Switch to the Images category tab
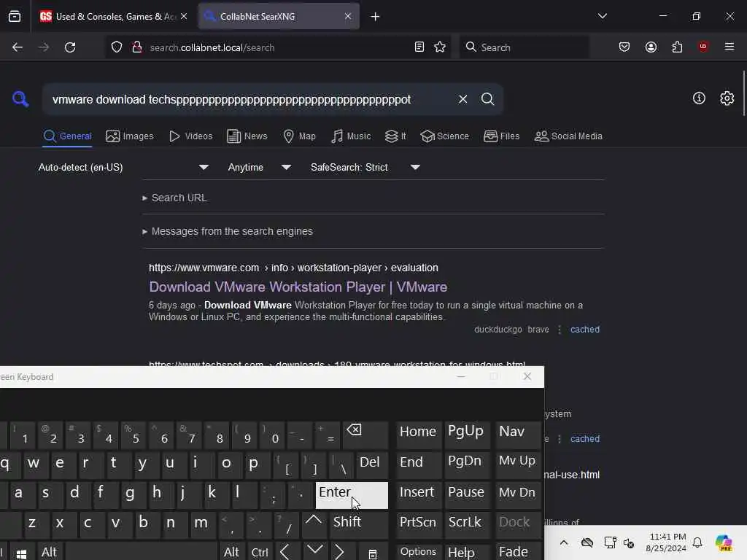 pos(130,136)
